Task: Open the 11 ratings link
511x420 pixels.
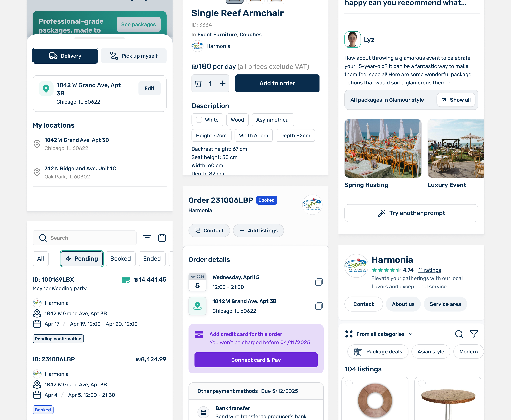Action: pos(429,270)
